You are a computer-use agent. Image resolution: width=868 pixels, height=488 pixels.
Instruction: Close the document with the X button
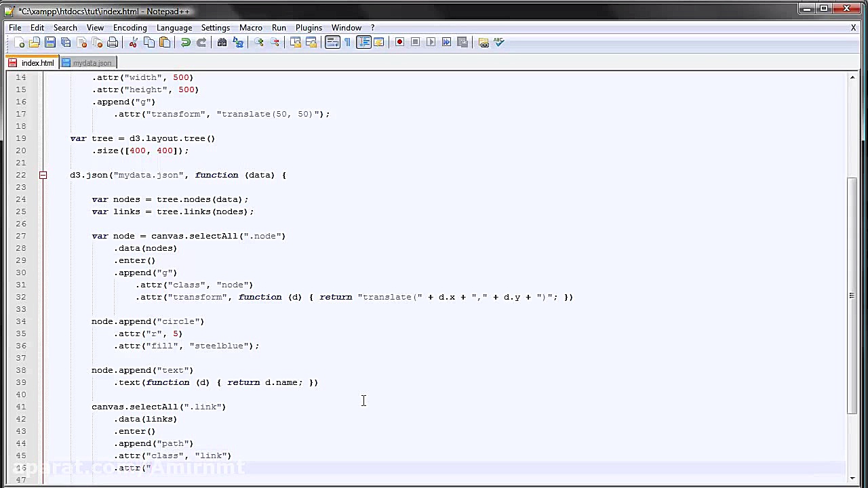[853, 28]
